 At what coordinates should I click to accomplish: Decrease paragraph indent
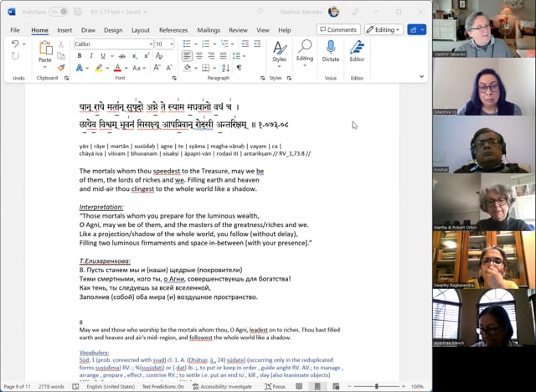pyautogui.click(x=245, y=44)
